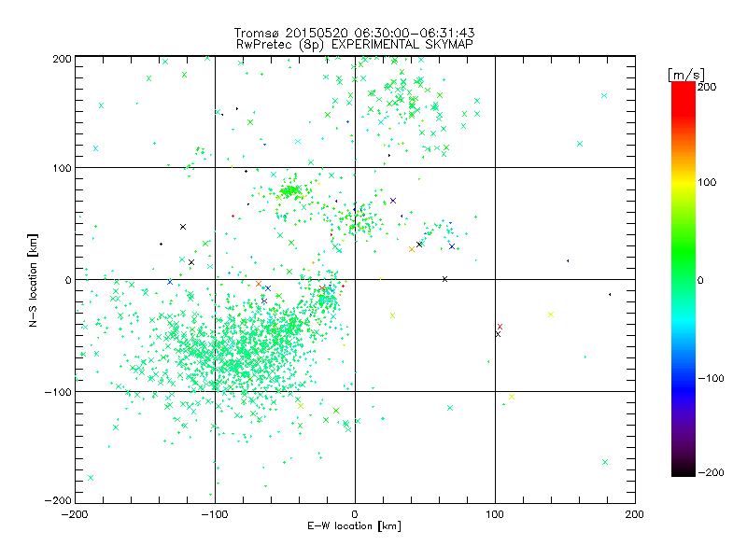
Task: Click the y-axis tick label '0'
Action: [68, 280]
